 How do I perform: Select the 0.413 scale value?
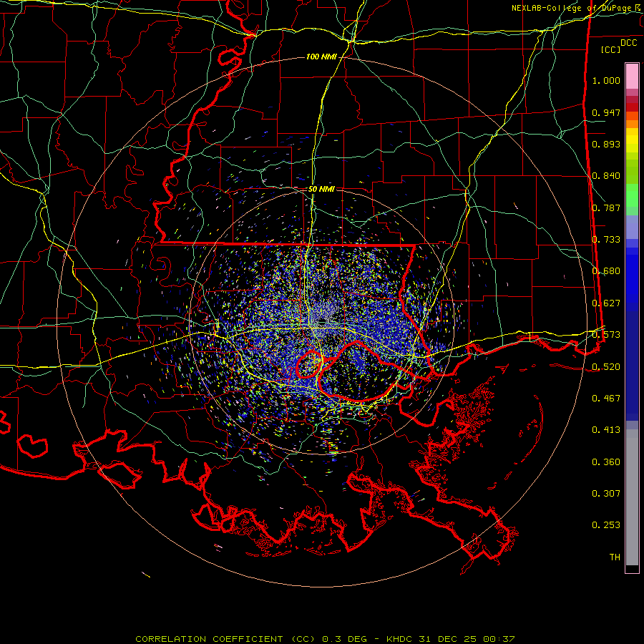(606, 430)
